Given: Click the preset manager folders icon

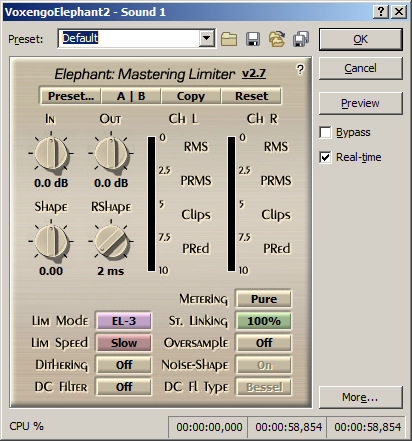Looking at the screenshot, I should pos(277,39).
